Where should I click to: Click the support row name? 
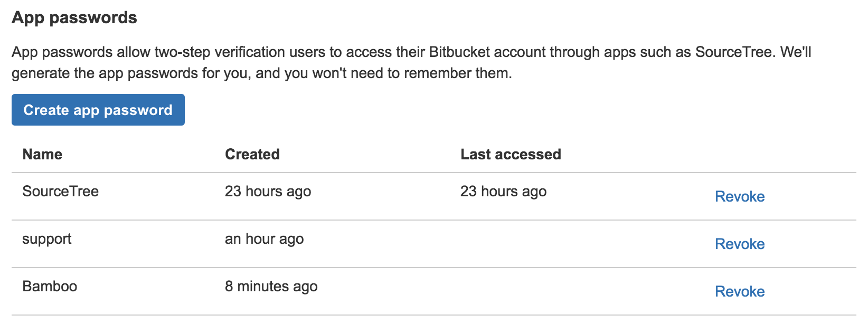[47, 239]
